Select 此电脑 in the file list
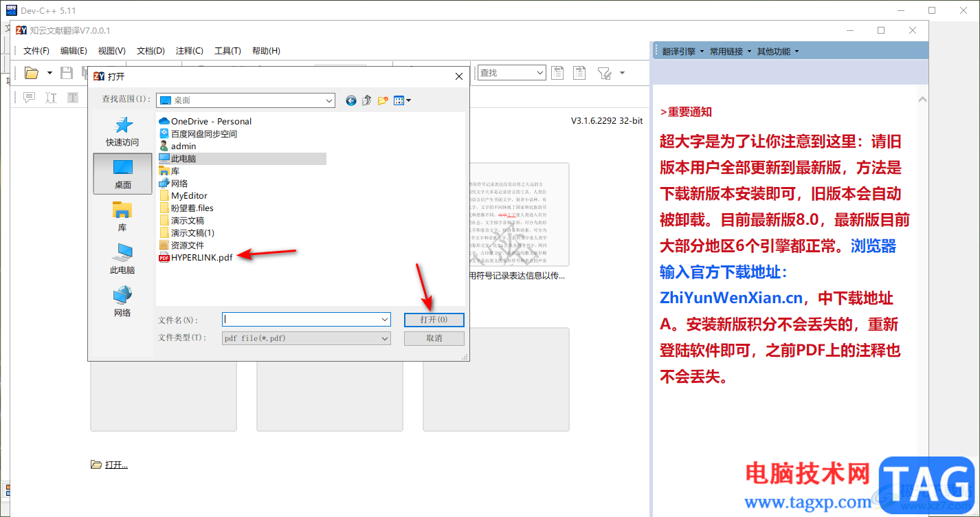This screenshot has height=517, width=980. coord(242,158)
